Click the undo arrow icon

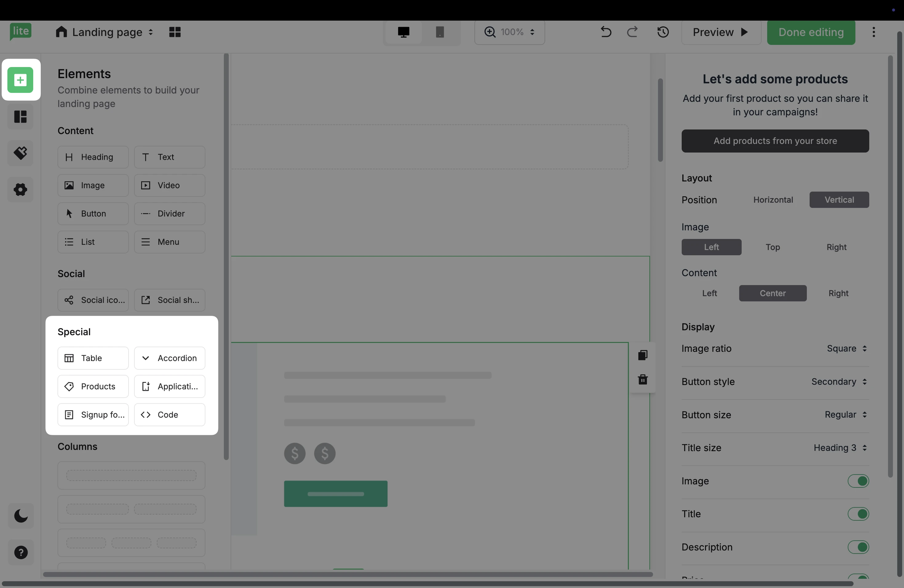(x=605, y=32)
